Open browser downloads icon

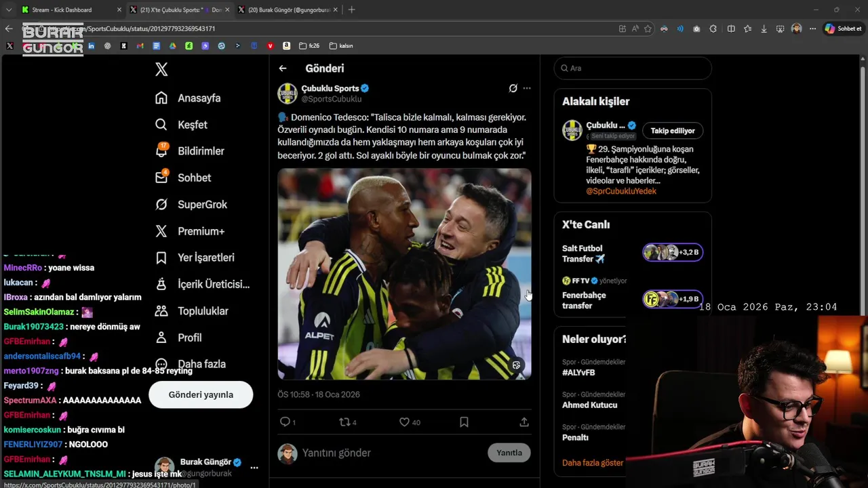point(764,28)
